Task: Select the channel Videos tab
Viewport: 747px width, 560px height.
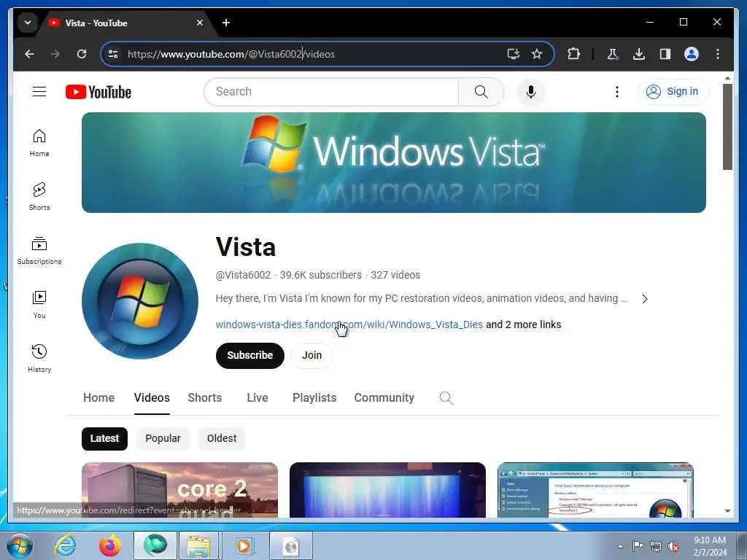Action: [152, 397]
